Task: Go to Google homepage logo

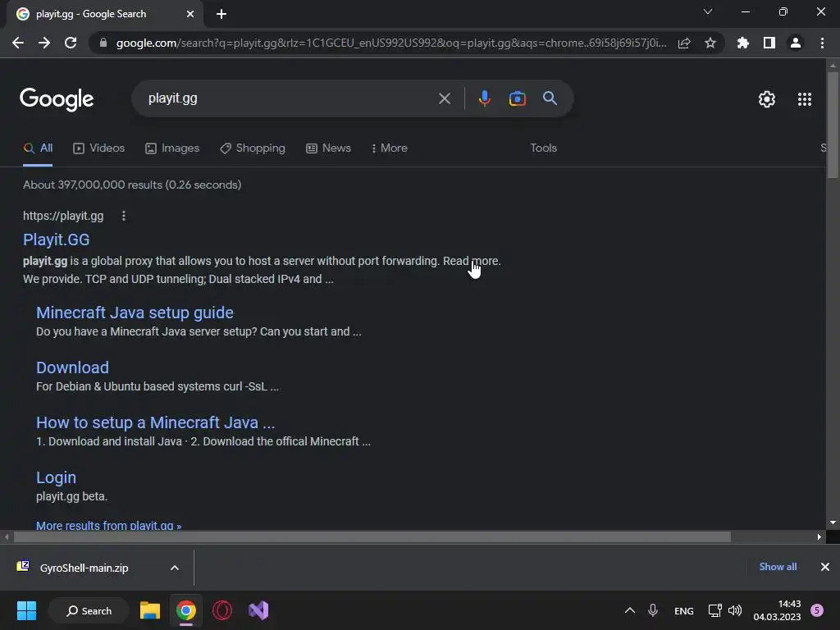Action: [x=57, y=99]
